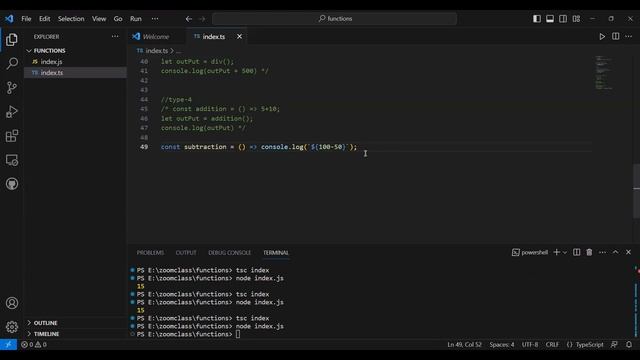Change indentation Spaces: 4

(502, 344)
